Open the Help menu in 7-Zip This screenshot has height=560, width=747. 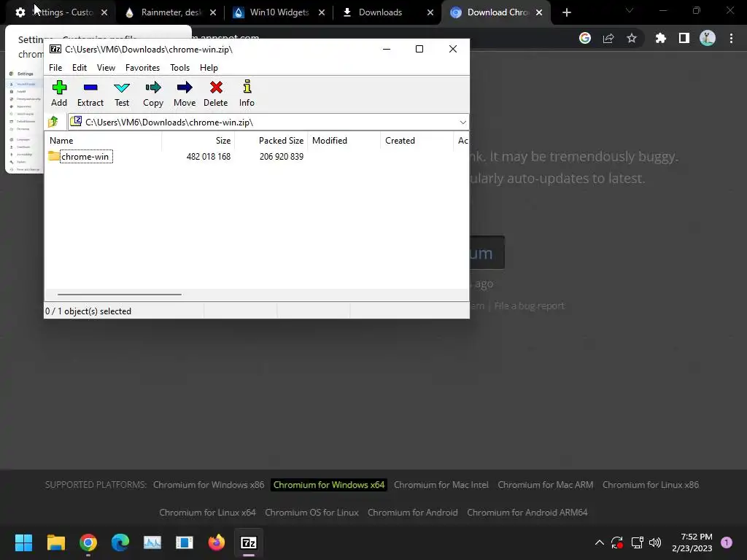[x=209, y=68]
